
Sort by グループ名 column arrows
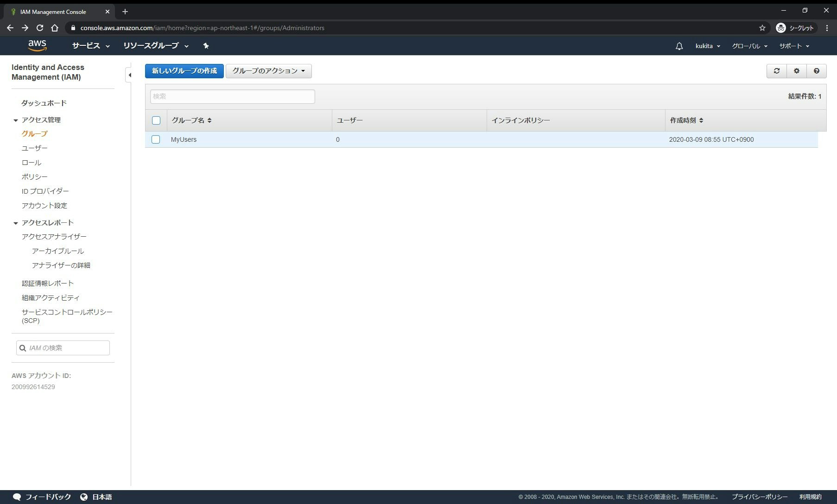pyautogui.click(x=209, y=120)
